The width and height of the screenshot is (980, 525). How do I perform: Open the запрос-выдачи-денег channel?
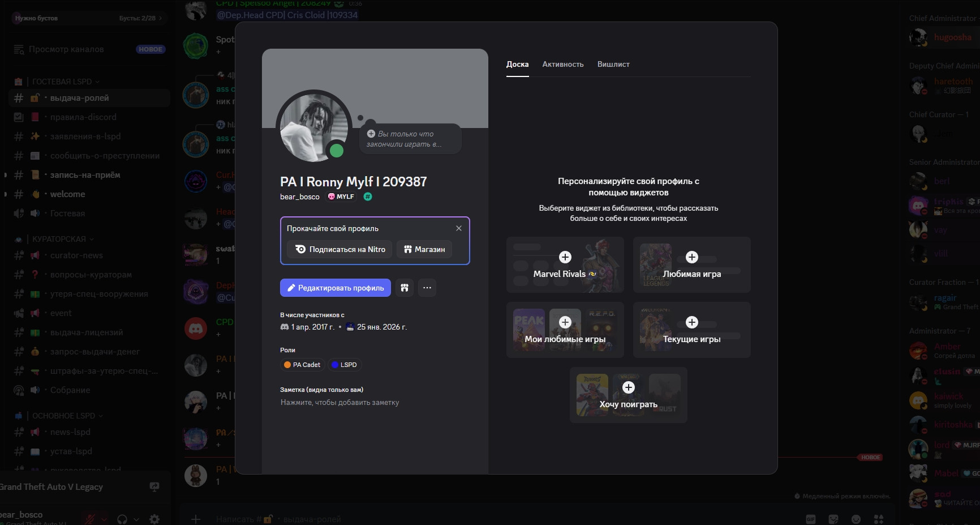[89, 352]
